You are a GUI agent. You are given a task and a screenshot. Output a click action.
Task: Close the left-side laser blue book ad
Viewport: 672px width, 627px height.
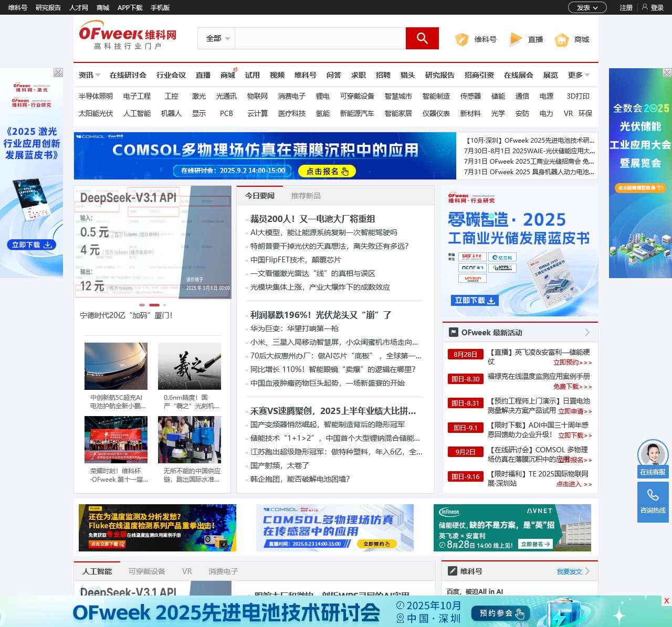click(x=58, y=72)
